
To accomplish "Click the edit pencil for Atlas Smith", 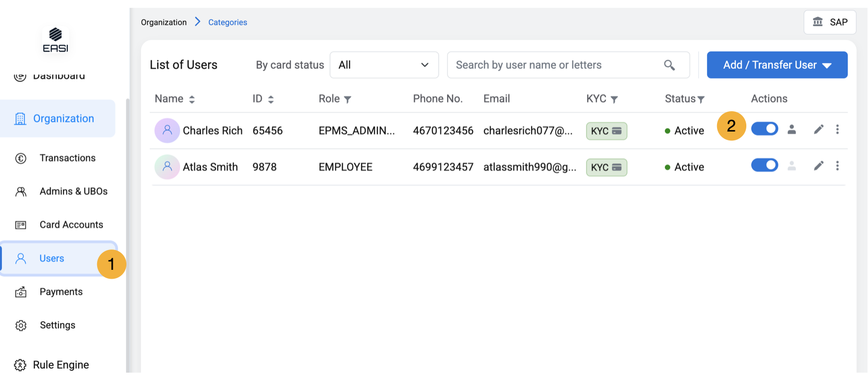I will point(818,166).
